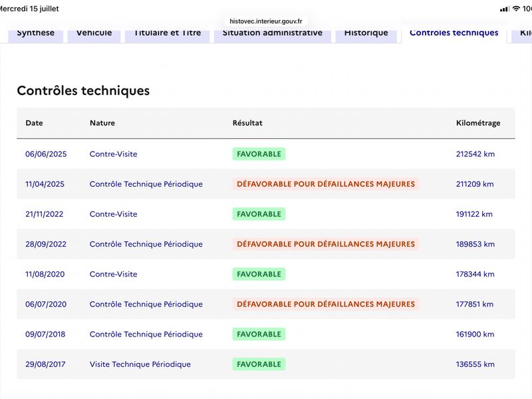Click the 161900 km mileage entry
Viewport: 532px width, 399px height.
475,334
